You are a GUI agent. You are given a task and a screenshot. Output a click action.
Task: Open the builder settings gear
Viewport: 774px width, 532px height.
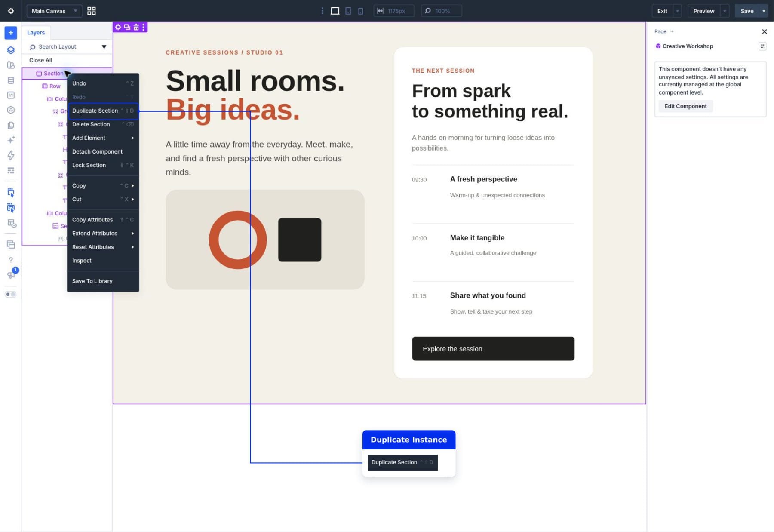(11, 11)
